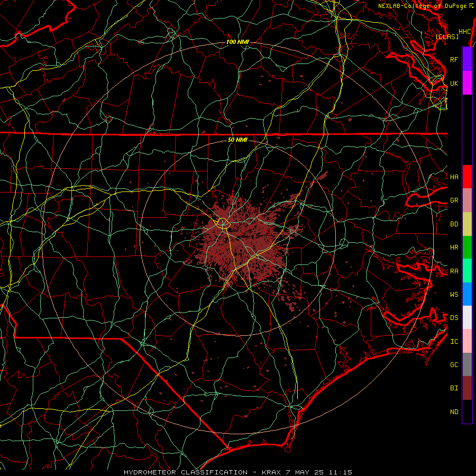Click the brown BI legend color block

point(467,388)
